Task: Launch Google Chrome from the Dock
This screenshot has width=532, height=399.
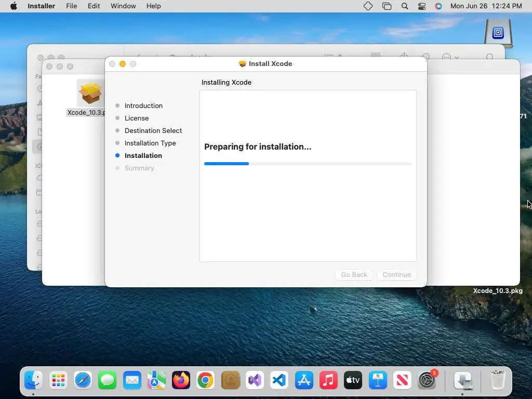Action: click(206, 380)
